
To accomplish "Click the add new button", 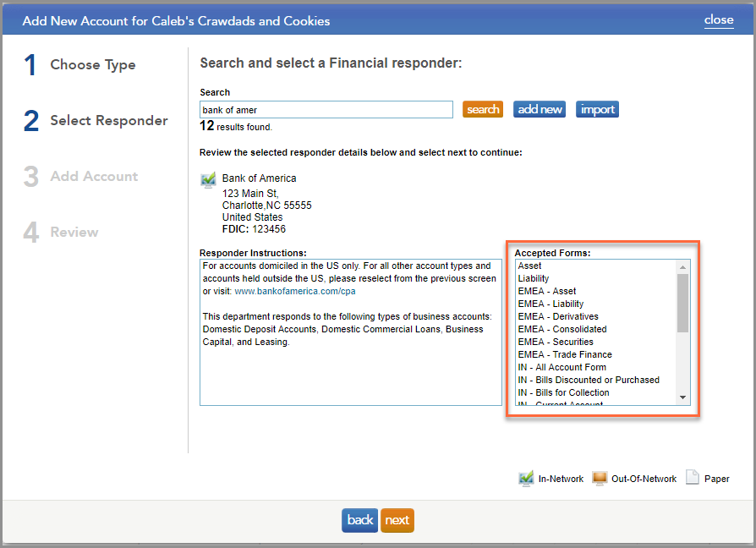I will (539, 108).
